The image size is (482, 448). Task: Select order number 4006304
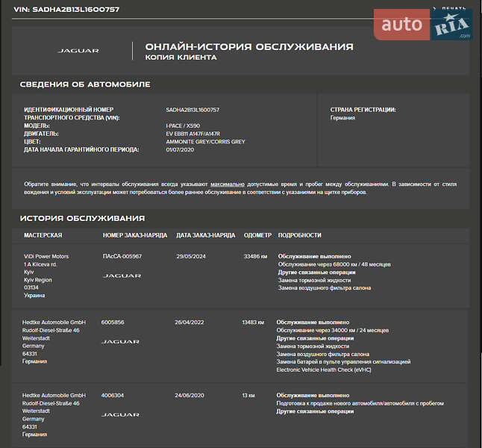tap(113, 395)
